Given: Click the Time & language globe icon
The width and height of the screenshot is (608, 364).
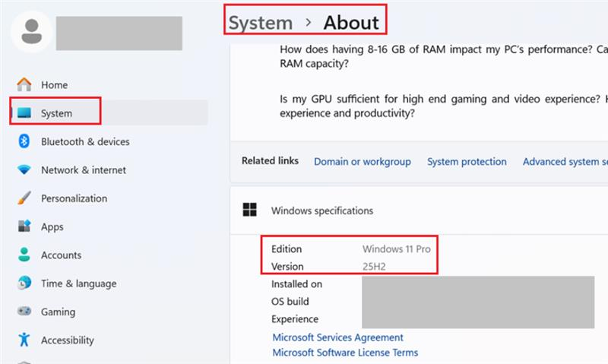Looking at the screenshot, I should [24, 283].
